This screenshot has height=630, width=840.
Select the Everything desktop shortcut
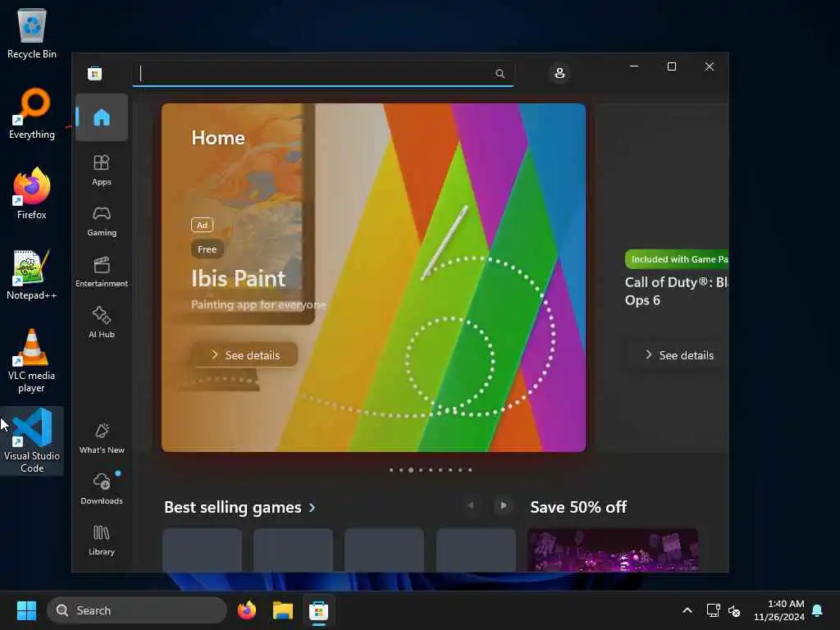click(32, 114)
